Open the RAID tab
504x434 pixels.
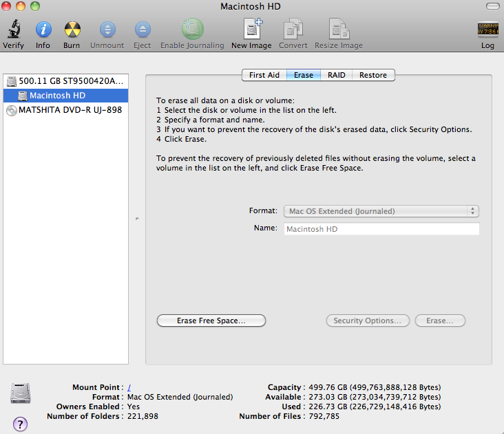336,75
